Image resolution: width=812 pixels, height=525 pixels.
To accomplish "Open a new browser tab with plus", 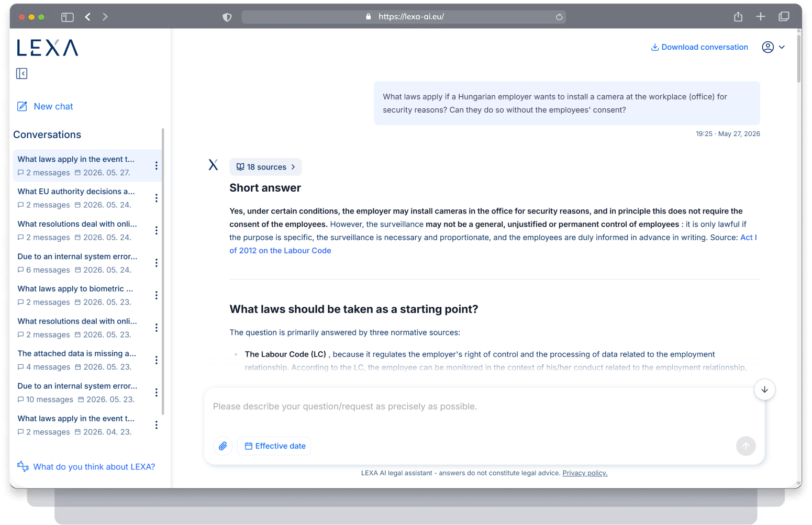I will [x=761, y=17].
